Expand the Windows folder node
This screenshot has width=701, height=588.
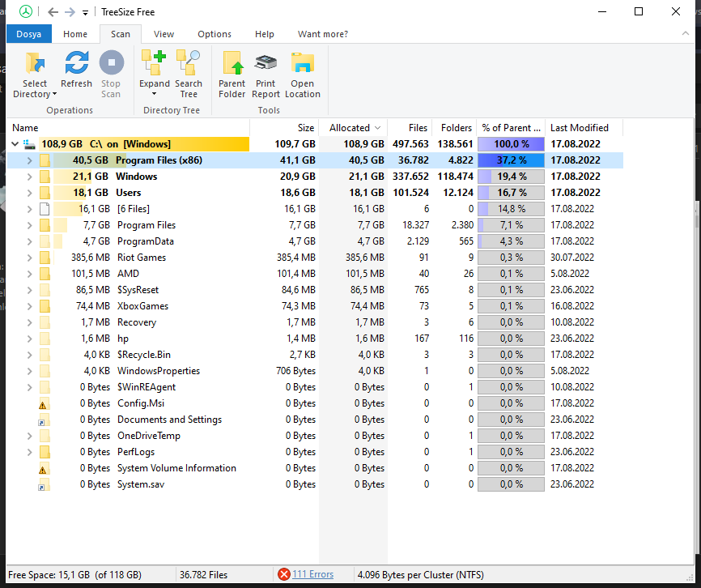pyautogui.click(x=29, y=177)
